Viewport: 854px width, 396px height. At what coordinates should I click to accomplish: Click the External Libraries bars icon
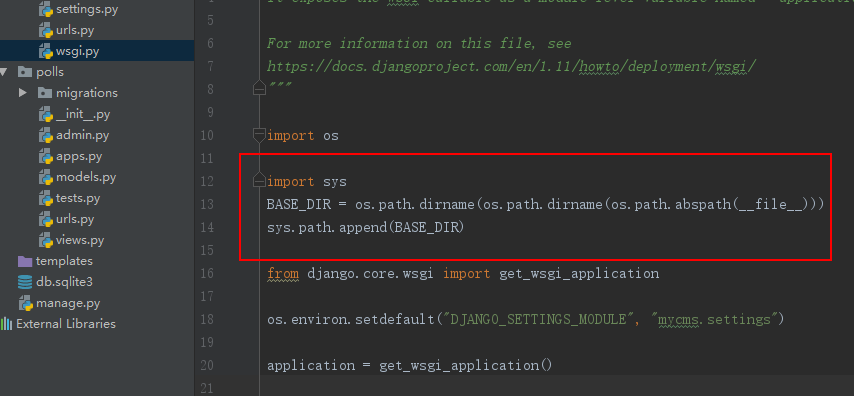7,324
